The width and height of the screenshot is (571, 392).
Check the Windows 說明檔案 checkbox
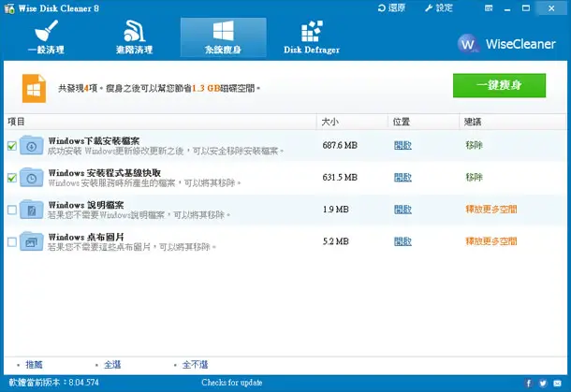click(x=12, y=210)
